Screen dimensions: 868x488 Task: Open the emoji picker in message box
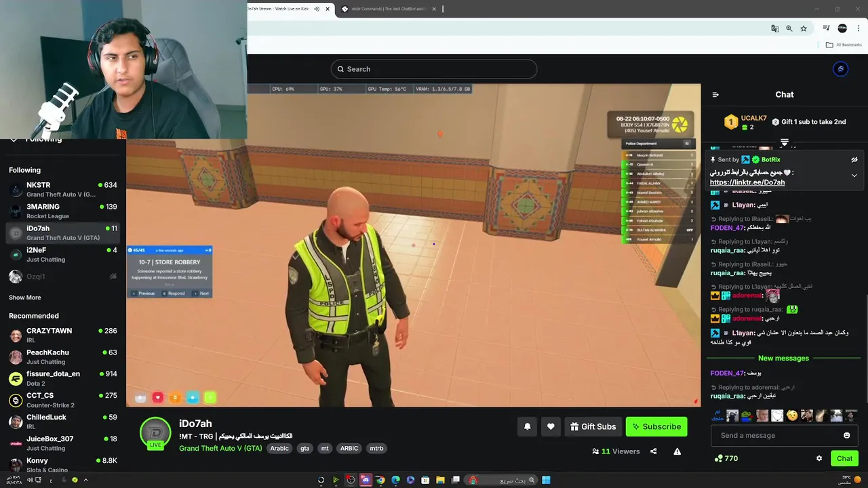[847, 435]
